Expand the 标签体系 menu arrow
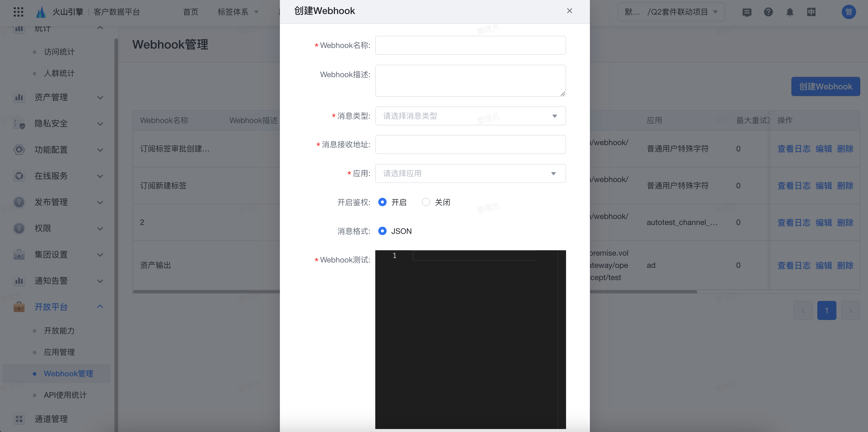Viewport: 868px width, 432px height. pyautogui.click(x=256, y=12)
